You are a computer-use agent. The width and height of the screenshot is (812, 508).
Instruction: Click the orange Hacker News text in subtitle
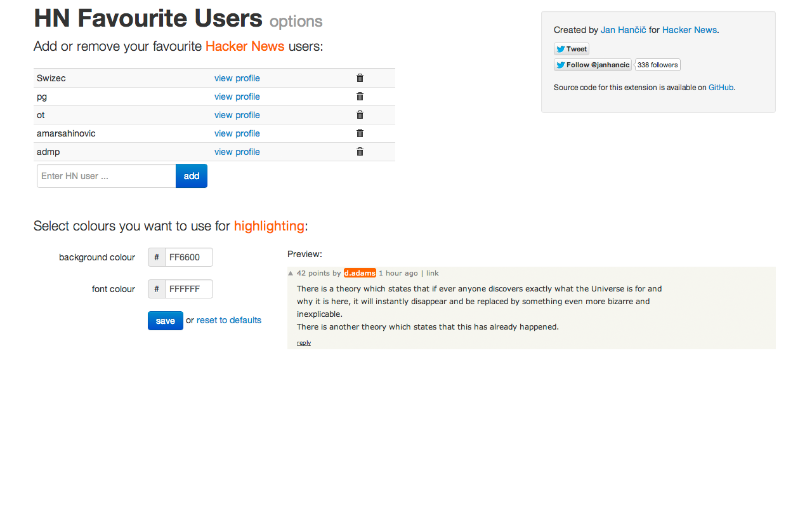(x=245, y=46)
